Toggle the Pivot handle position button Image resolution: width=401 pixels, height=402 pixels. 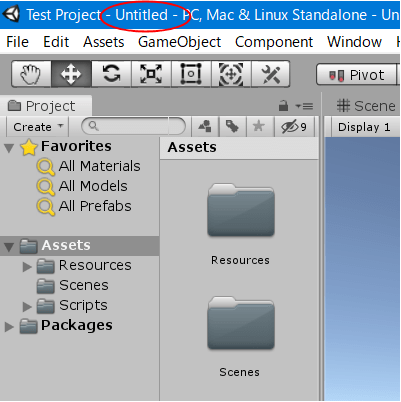[x=357, y=75]
